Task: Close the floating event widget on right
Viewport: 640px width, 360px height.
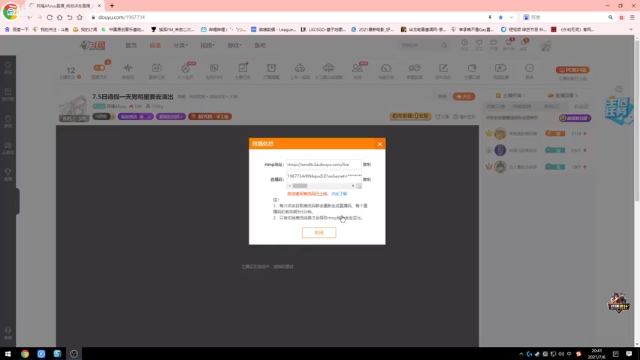Action: pyautogui.click(x=619, y=89)
